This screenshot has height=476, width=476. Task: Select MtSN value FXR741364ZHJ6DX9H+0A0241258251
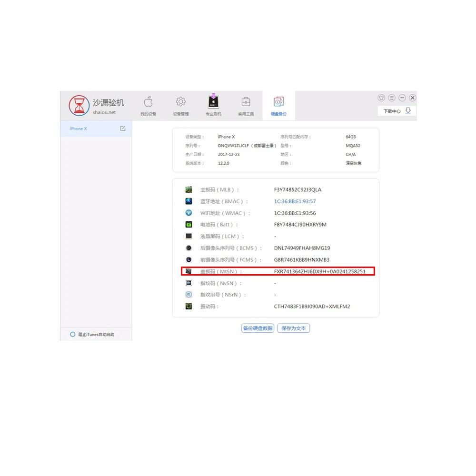pyautogui.click(x=320, y=271)
